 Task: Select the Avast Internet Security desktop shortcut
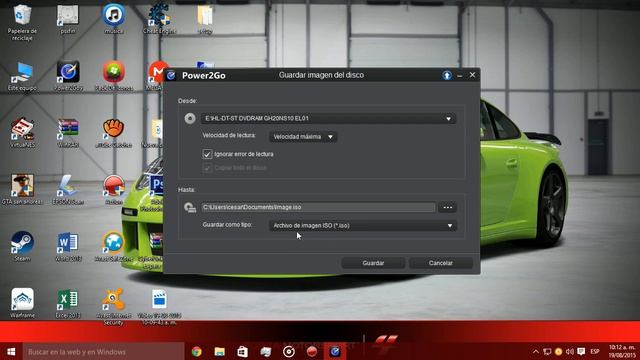click(113, 307)
